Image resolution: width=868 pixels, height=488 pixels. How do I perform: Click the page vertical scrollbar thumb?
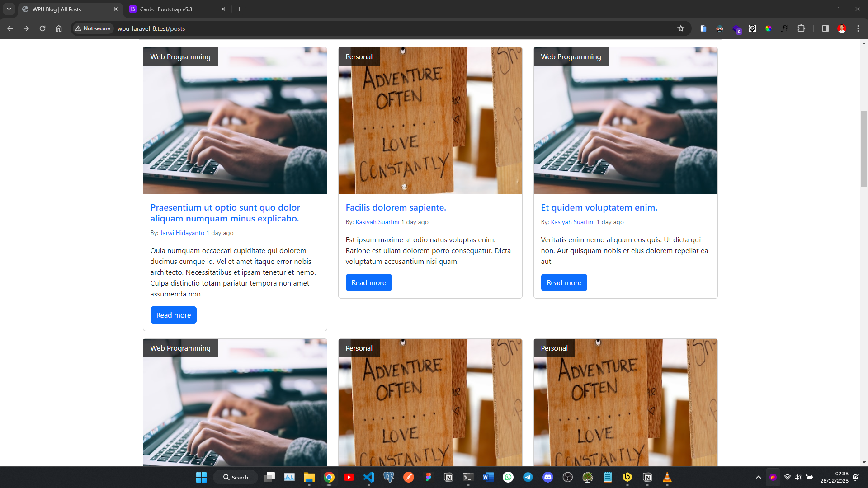coord(864,149)
